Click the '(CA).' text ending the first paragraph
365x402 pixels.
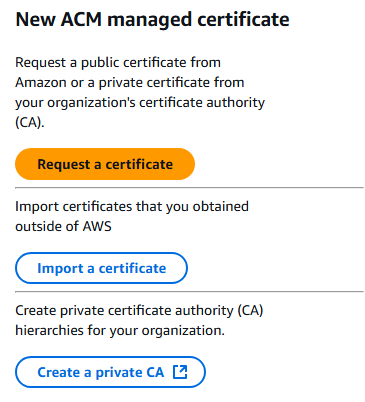pos(30,122)
